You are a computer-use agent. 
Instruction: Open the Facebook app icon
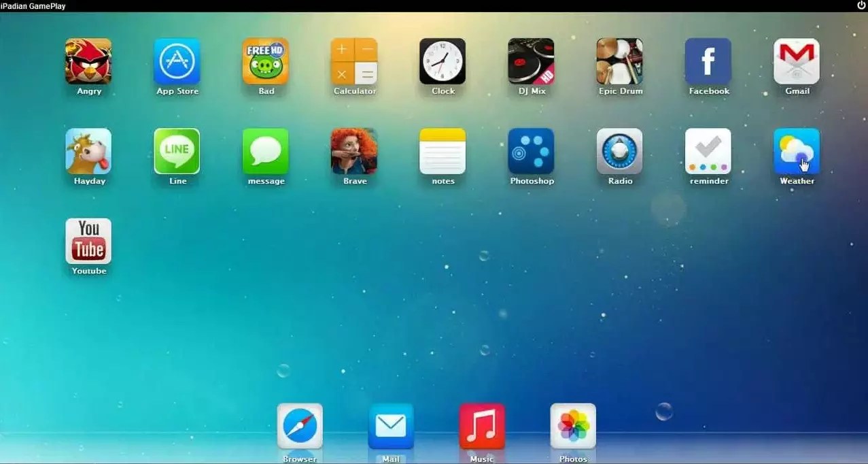(x=708, y=61)
